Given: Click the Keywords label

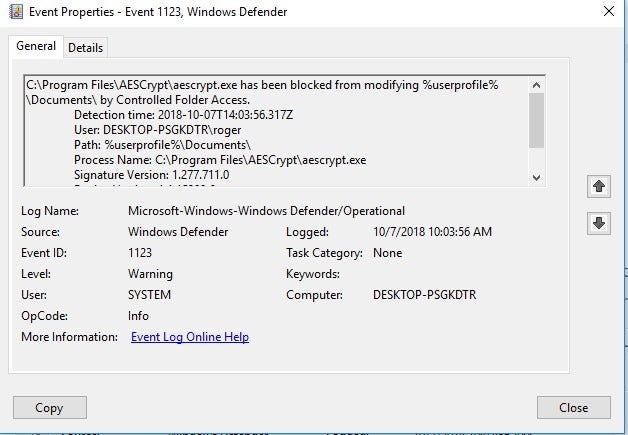Looking at the screenshot, I should [313, 274].
